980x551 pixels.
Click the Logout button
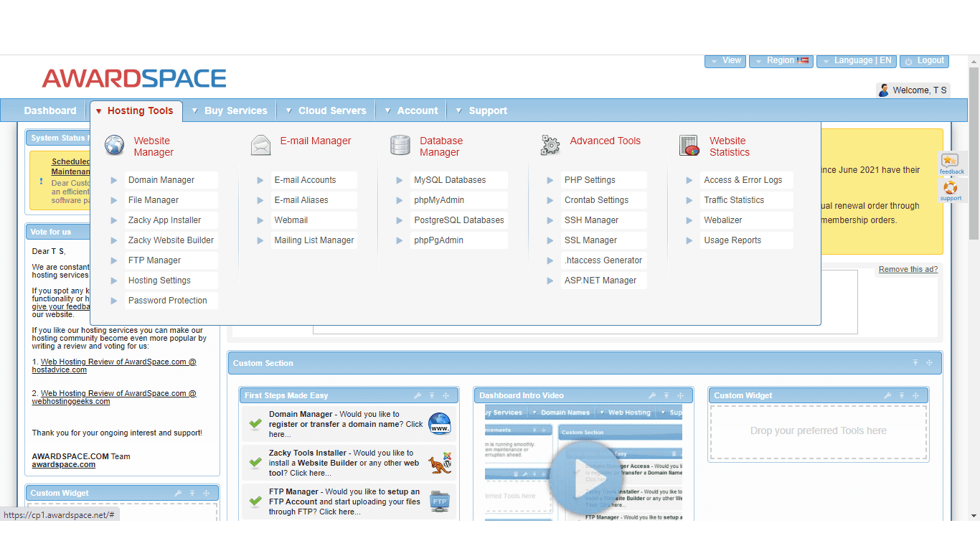coord(924,61)
